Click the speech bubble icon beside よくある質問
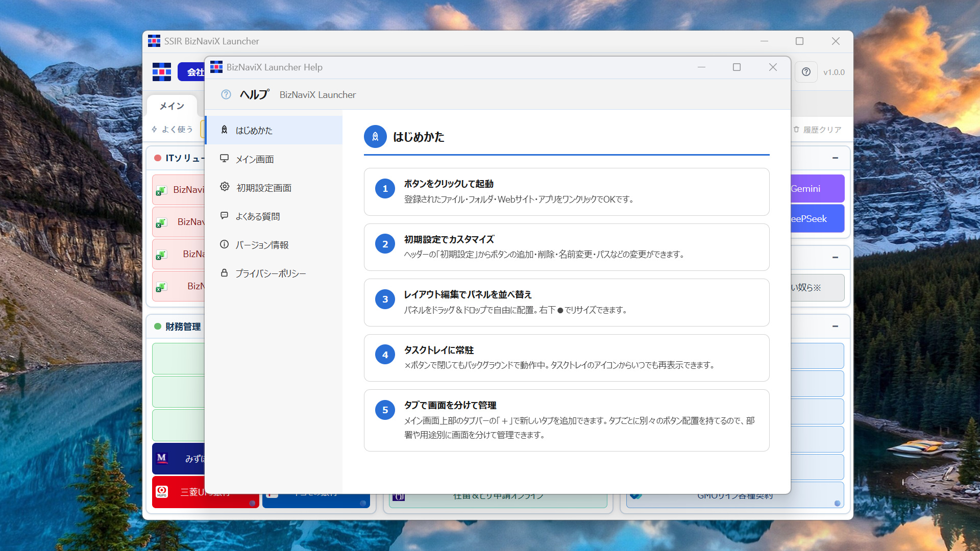Viewport: 980px width, 551px height. pos(224,215)
